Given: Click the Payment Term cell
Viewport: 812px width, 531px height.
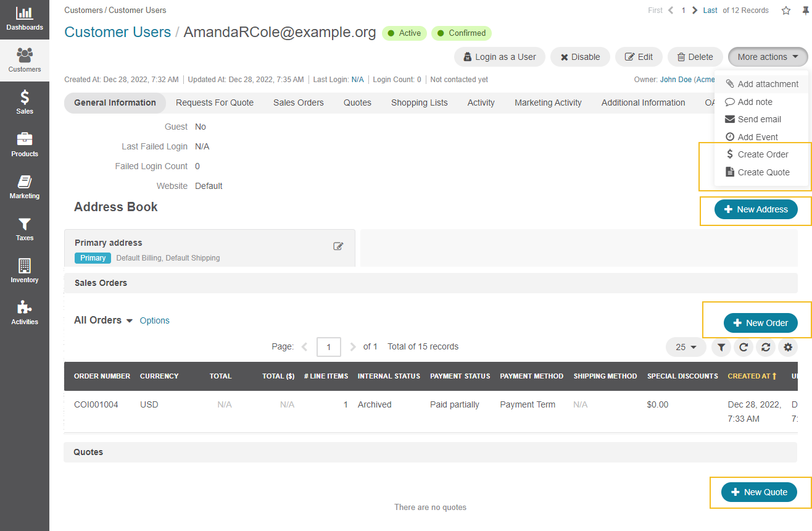Looking at the screenshot, I should pyautogui.click(x=528, y=404).
